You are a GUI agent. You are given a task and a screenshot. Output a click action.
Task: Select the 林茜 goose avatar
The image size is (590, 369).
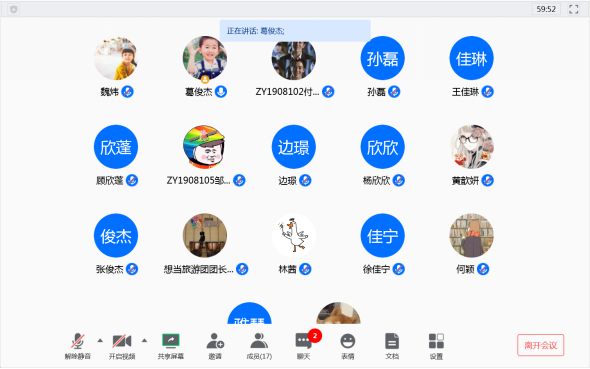coord(293,235)
